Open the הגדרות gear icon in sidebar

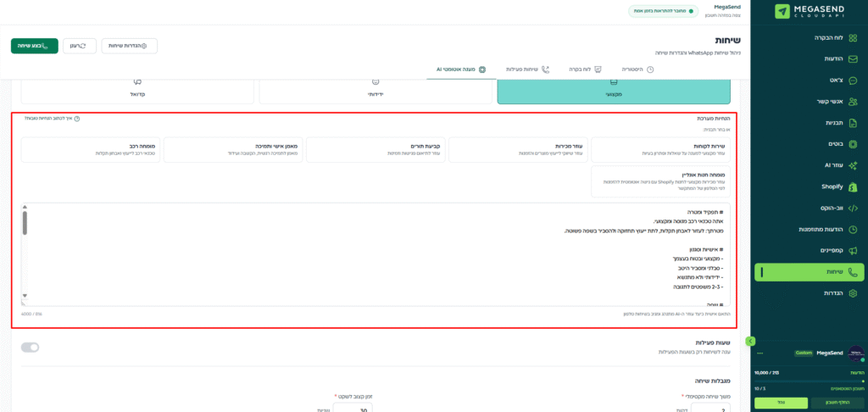click(x=853, y=292)
